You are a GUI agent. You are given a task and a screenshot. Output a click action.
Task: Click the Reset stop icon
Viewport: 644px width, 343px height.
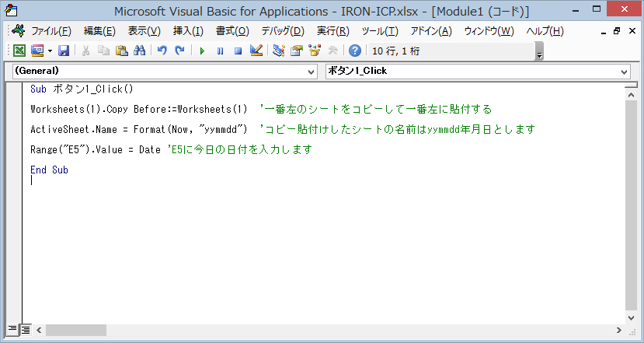[x=238, y=51]
